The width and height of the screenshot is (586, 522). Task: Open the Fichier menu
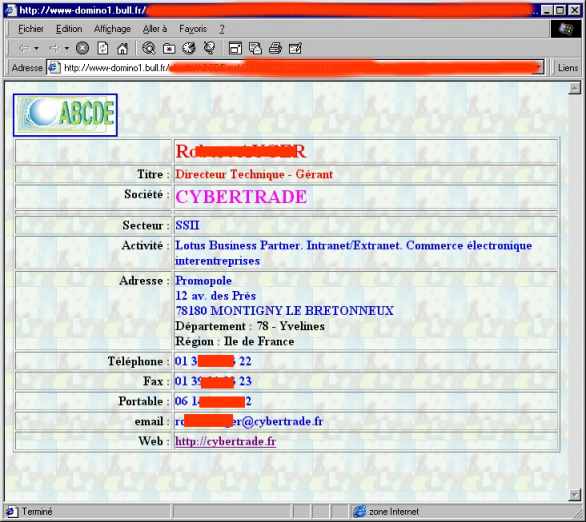(x=31, y=29)
